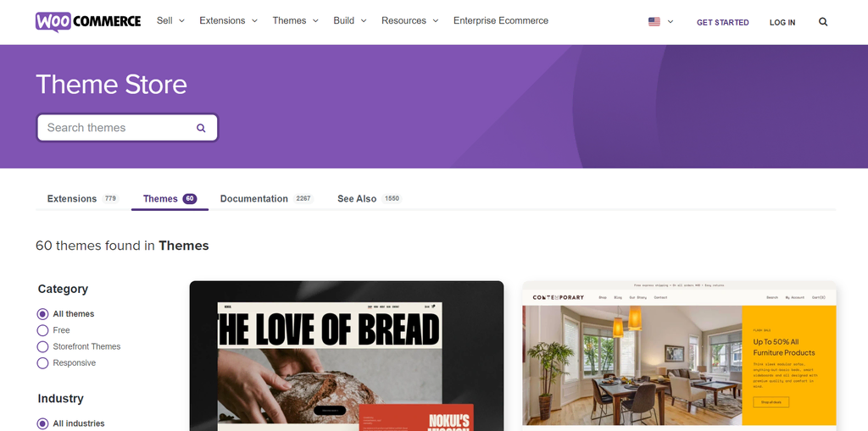Open the Contemporary furniture theme thumbnail
The width and height of the screenshot is (868, 431).
(x=679, y=356)
